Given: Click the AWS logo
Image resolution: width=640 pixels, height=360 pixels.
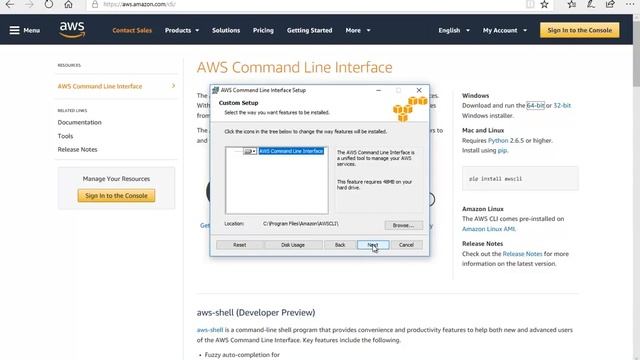Looking at the screenshot, I should pyautogui.click(x=72, y=30).
